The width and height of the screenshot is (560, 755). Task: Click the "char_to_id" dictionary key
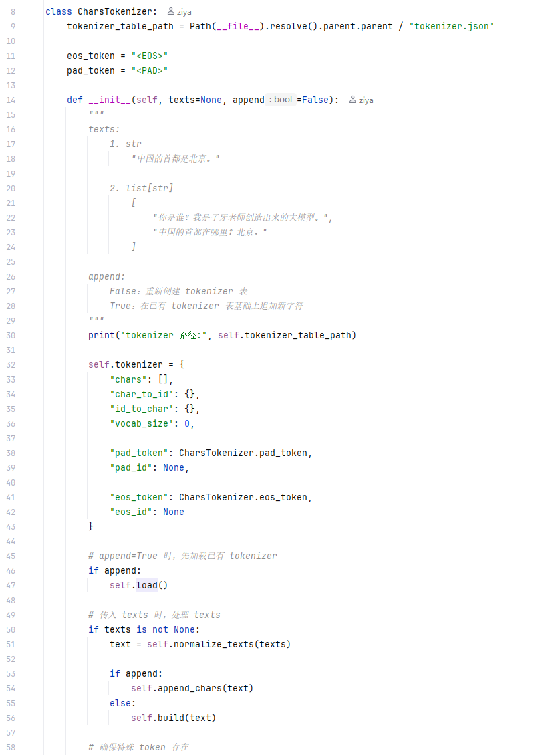[142, 395]
